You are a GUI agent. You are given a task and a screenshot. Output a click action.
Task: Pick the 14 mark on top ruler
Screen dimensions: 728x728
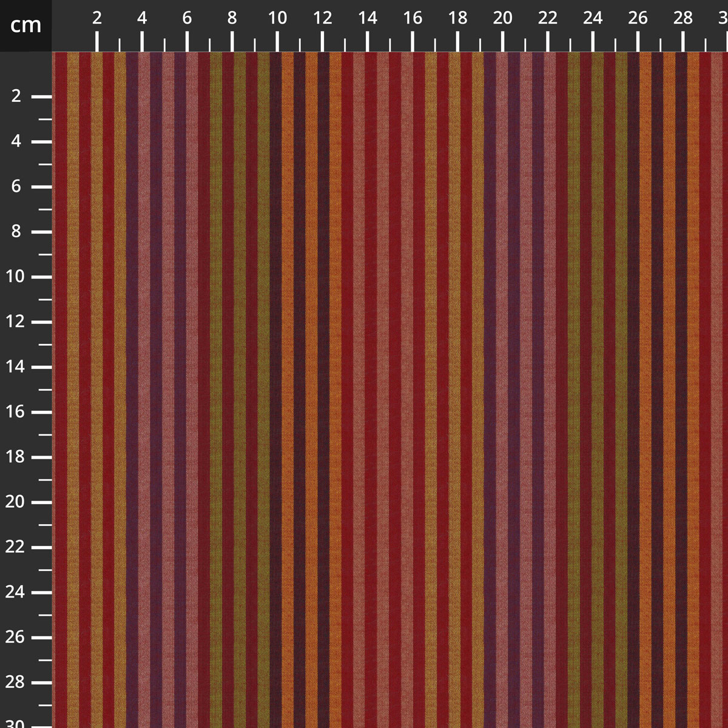coord(367,19)
